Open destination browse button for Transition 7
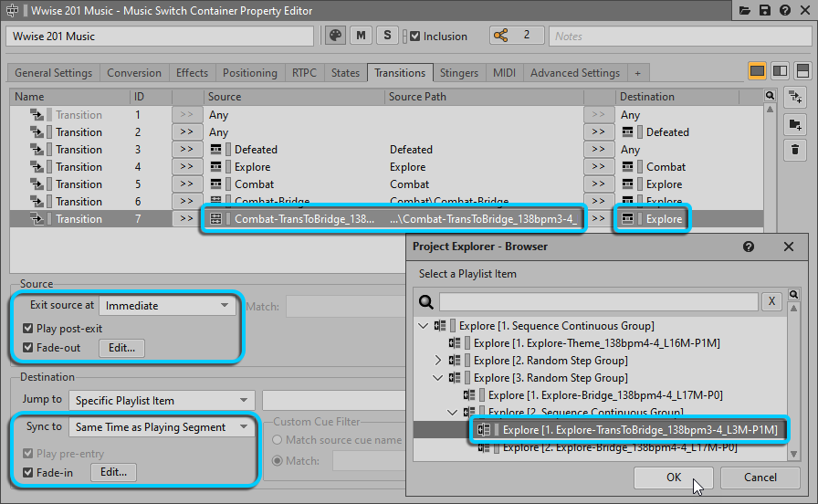The width and height of the screenshot is (818, 504). (598, 218)
